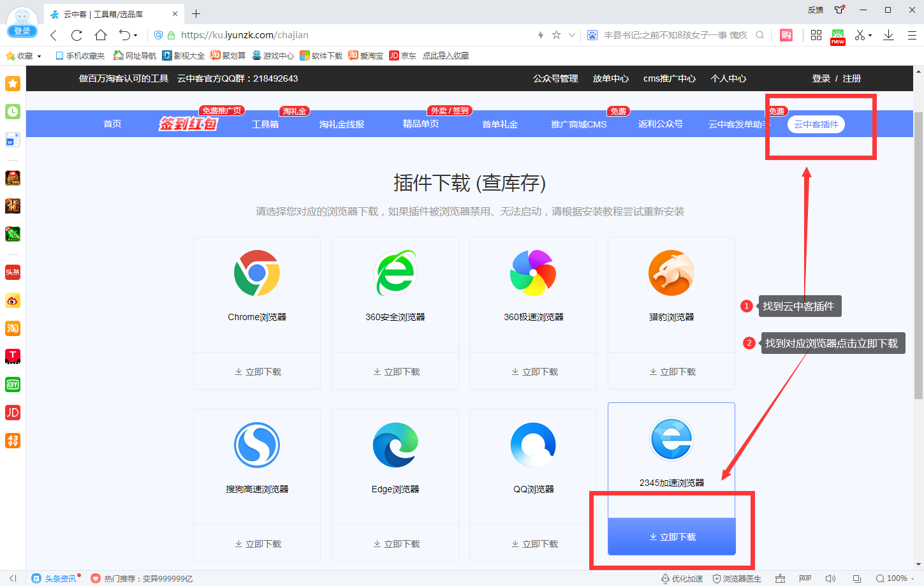Open the 首页 nav item

112,124
